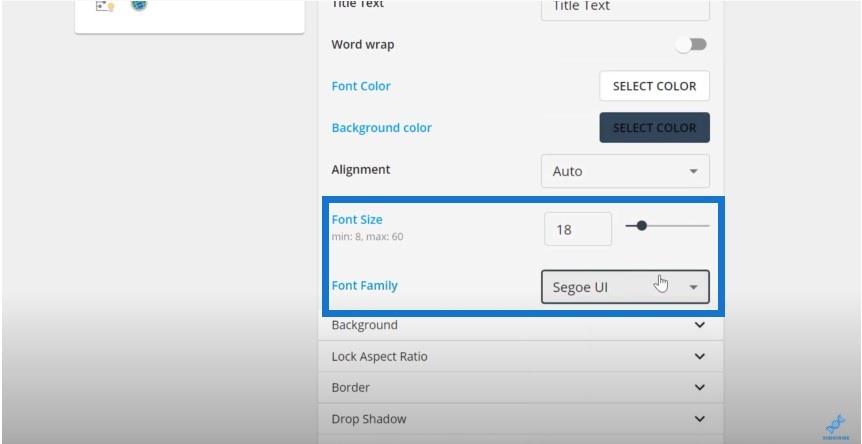The image size is (862, 444).
Task: Click the Font Size slider handle
Action: click(641, 225)
